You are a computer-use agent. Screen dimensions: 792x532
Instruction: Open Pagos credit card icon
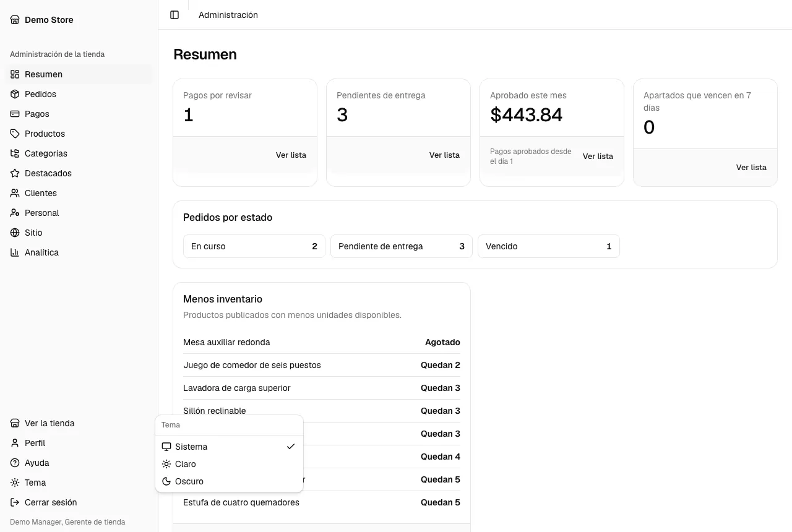pyautogui.click(x=15, y=114)
